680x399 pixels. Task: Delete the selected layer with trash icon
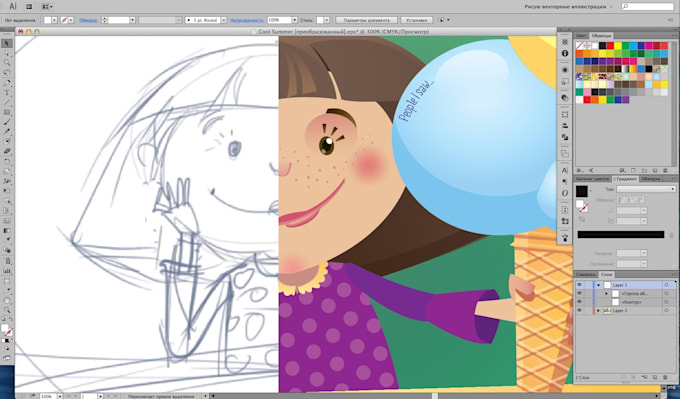pos(665,378)
